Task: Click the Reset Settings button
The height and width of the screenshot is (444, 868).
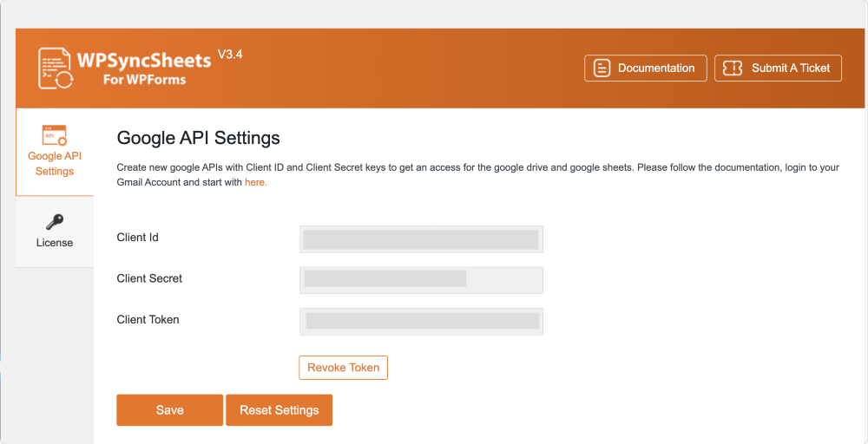Action: pos(279,410)
